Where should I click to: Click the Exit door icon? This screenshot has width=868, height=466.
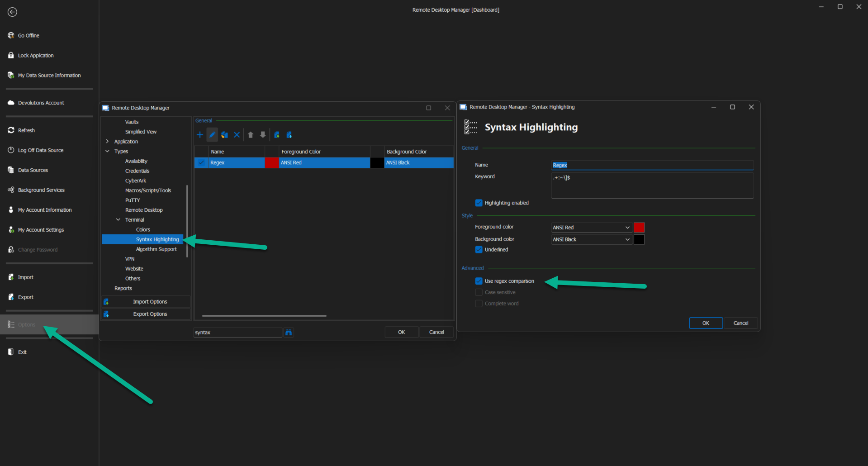(x=11, y=352)
